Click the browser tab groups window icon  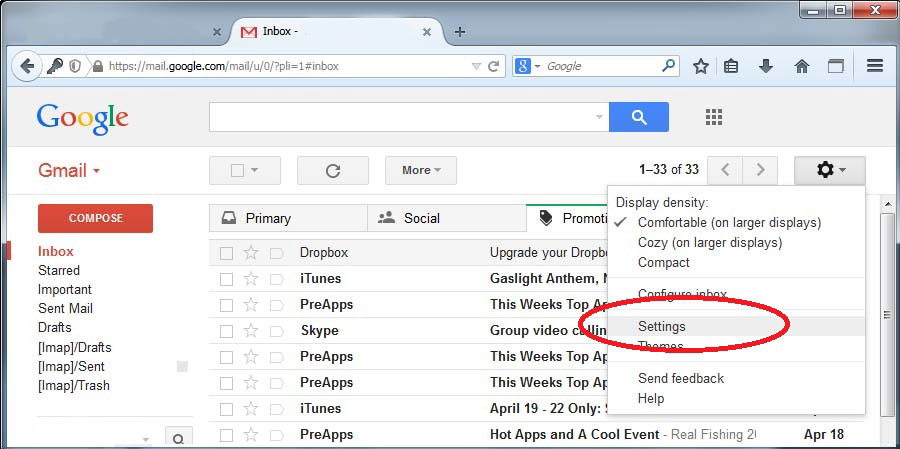[836, 66]
